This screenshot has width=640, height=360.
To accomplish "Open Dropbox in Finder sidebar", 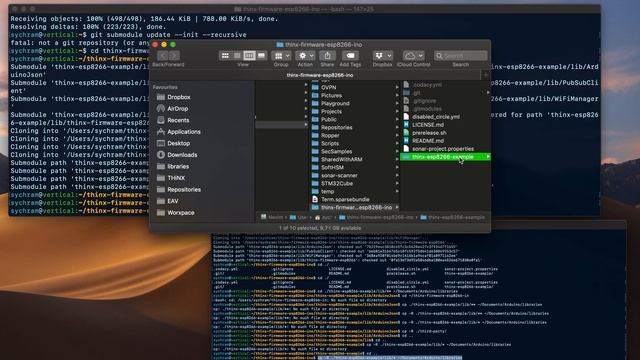I will [x=179, y=97].
